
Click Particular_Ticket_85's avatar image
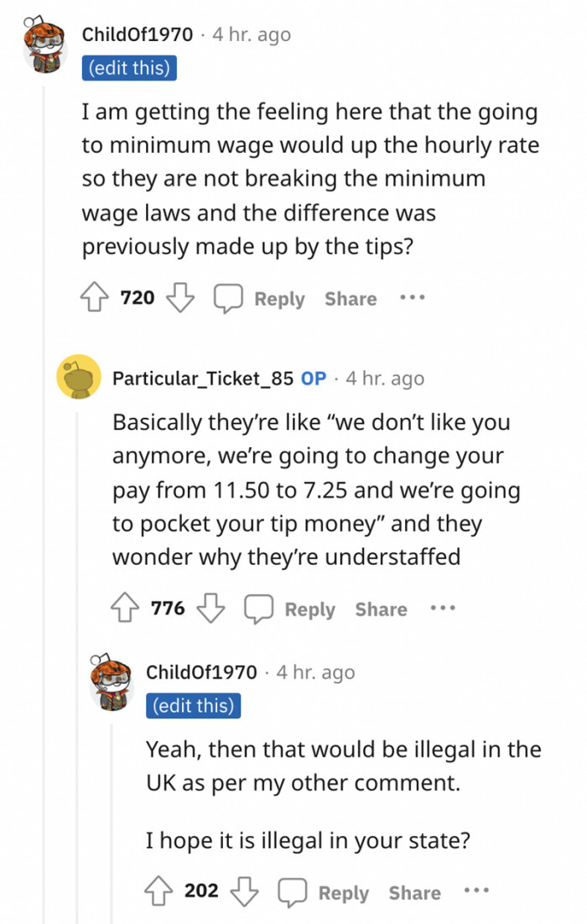pos(77,376)
